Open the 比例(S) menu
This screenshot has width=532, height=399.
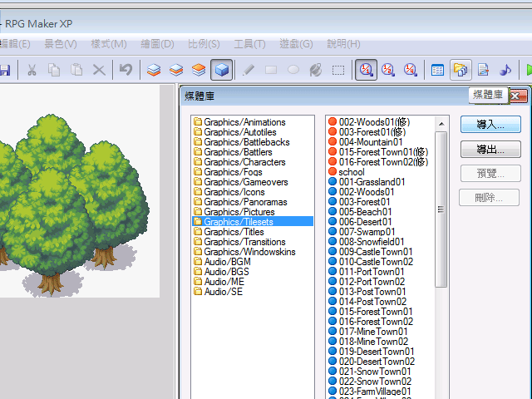204,44
